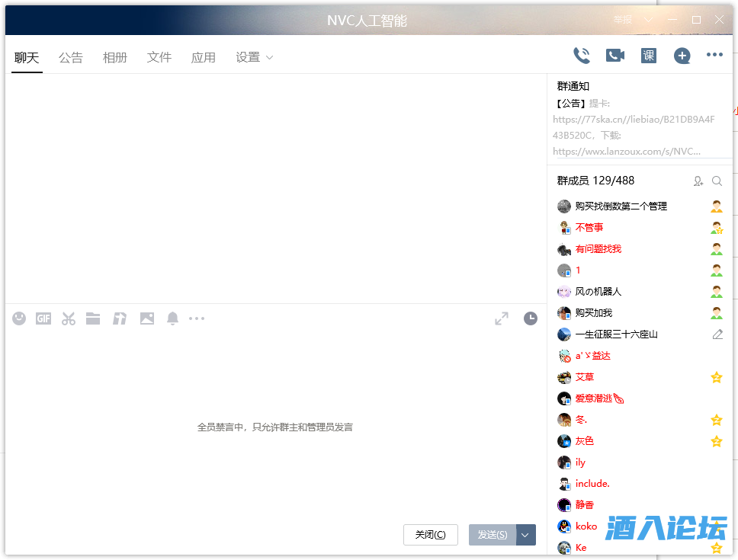Search group members
Image resolution: width=738 pixels, height=560 pixels.
pos(717,181)
